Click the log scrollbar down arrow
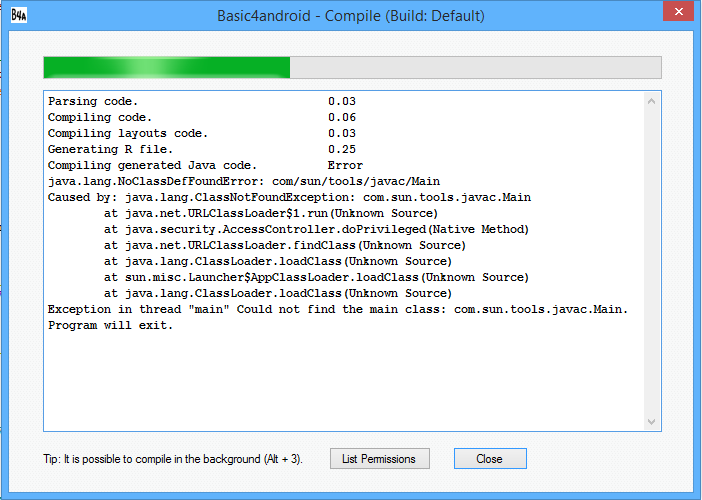 coord(652,422)
